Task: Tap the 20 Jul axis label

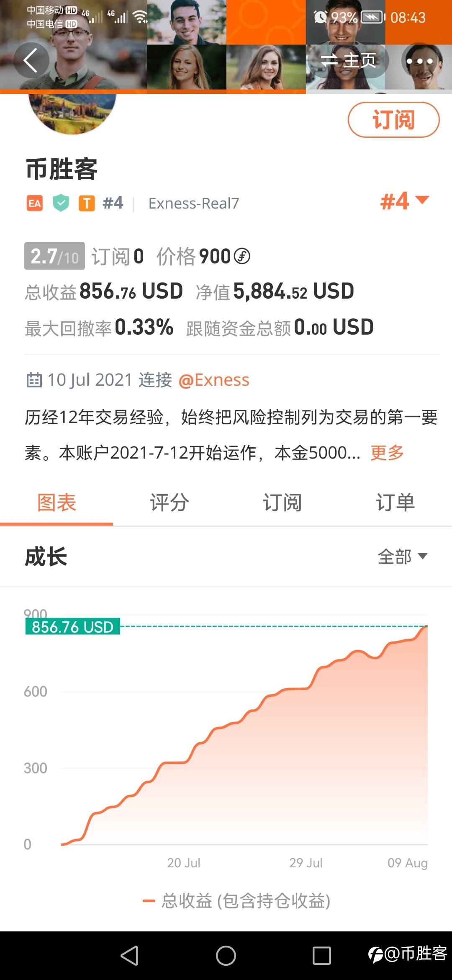Action: click(184, 863)
